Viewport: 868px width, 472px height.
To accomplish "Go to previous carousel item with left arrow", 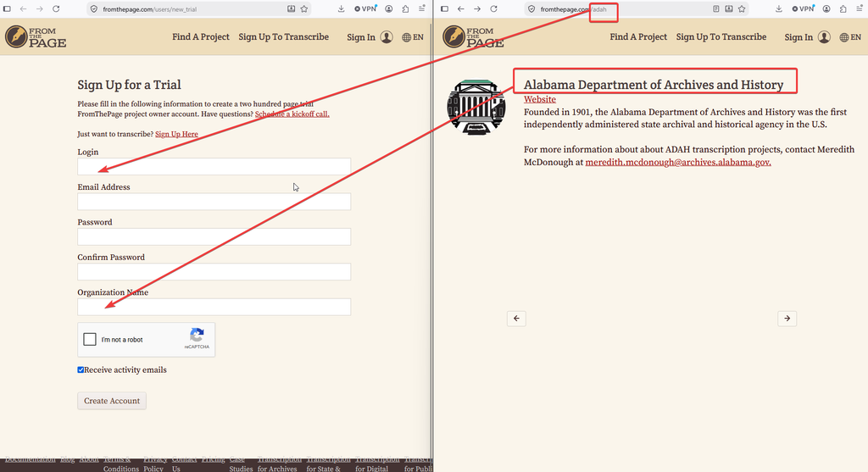I will [x=516, y=318].
